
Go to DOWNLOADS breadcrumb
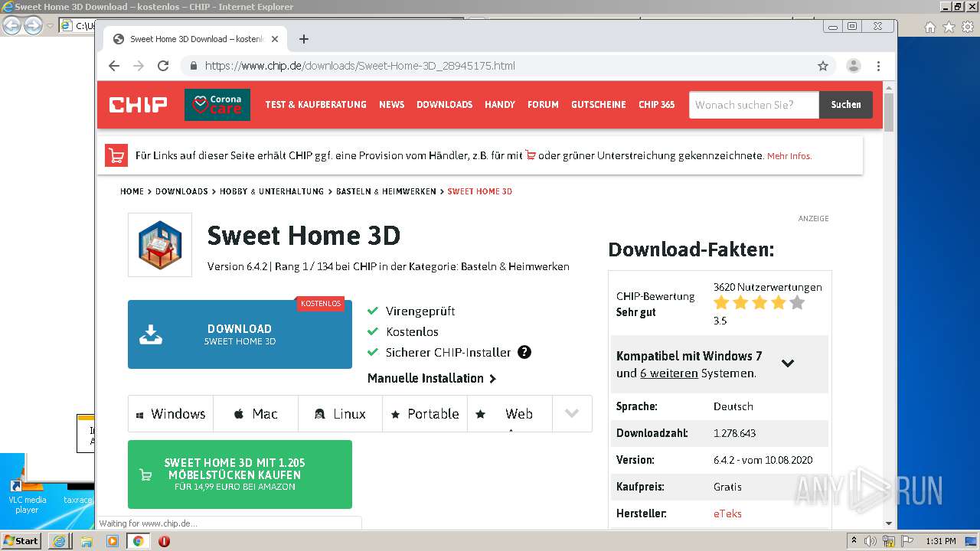tap(181, 191)
